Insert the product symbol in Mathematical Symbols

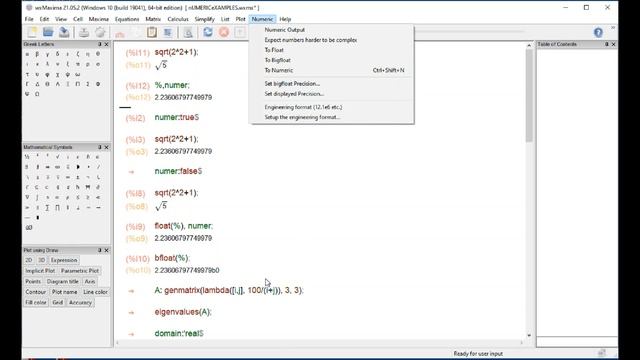tap(58, 207)
